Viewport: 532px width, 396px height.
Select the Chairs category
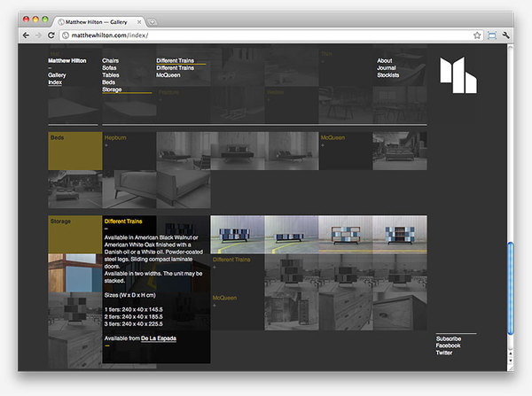pos(110,61)
